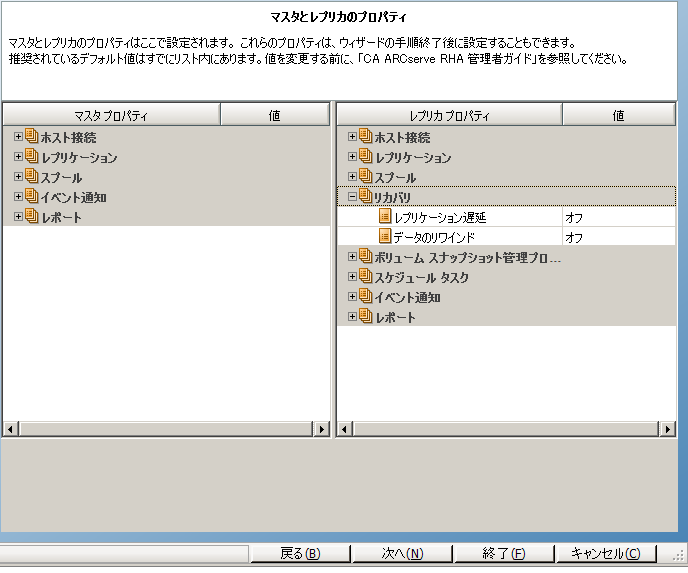The image size is (688, 573).
Task: Click replica pane right scroll arrow
Action: pyautogui.click(x=667, y=429)
